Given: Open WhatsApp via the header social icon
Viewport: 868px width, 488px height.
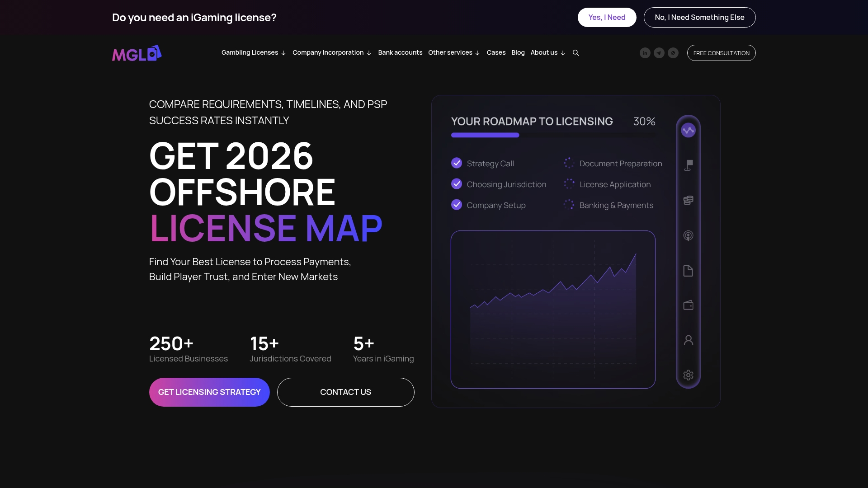Looking at the screenshot, I should pos(673,53).
